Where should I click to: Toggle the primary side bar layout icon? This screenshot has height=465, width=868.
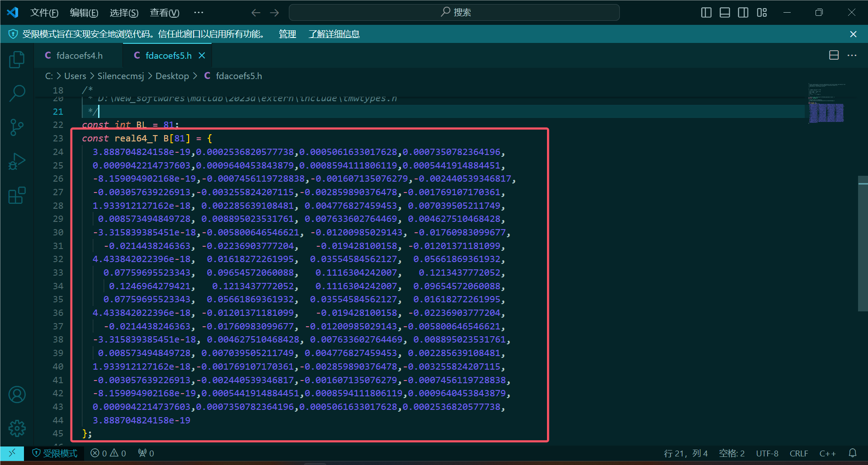pyautogui.click(x=706, y=13)
